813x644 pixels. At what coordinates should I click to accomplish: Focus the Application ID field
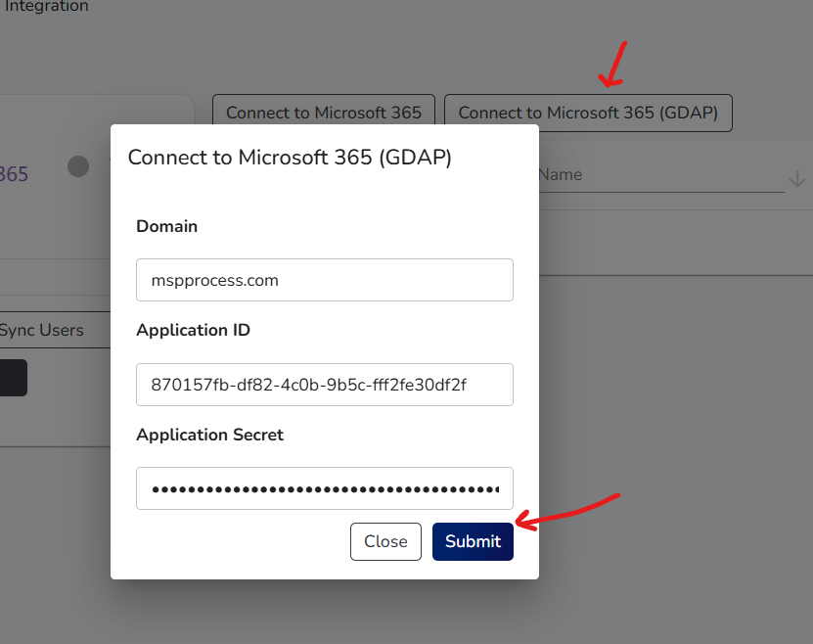click(x=325, y=385)
